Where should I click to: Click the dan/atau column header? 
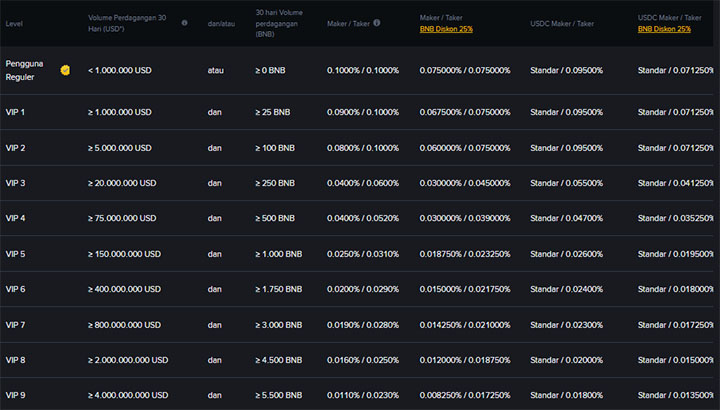tap(221, 23)
